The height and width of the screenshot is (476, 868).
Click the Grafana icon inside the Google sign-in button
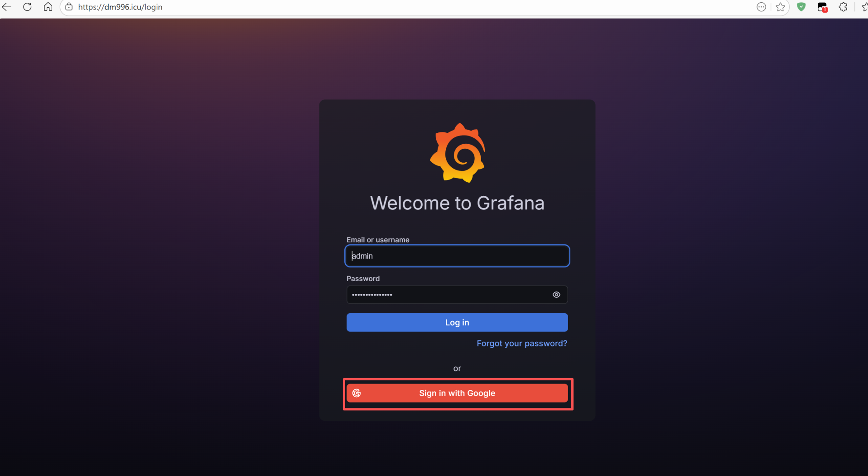(357, 393)
